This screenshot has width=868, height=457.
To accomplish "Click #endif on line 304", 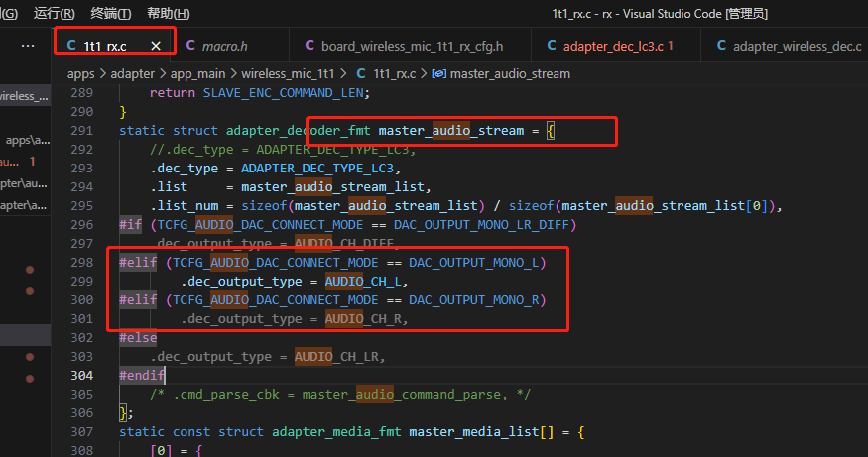I will point(142,375).
